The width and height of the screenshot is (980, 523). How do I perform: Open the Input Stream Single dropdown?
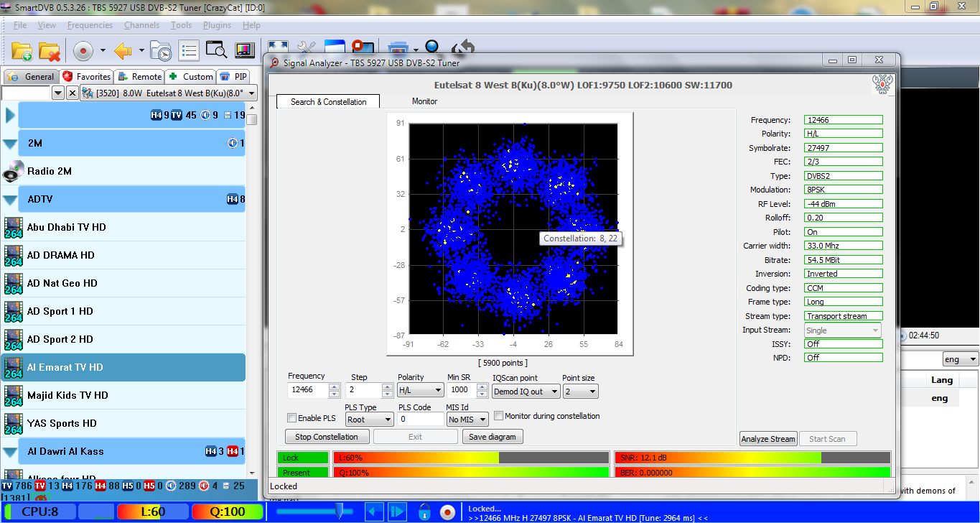844,330
